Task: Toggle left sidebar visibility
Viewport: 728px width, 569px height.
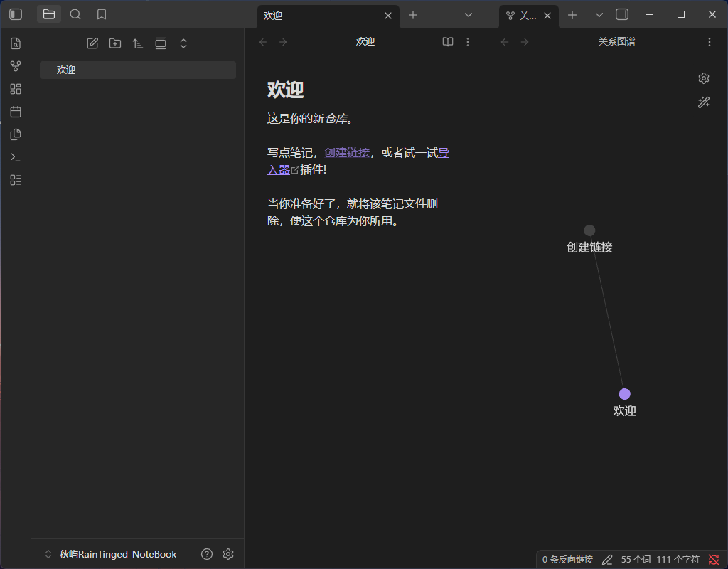Action: pyautogui.click(x=16, y=14)
